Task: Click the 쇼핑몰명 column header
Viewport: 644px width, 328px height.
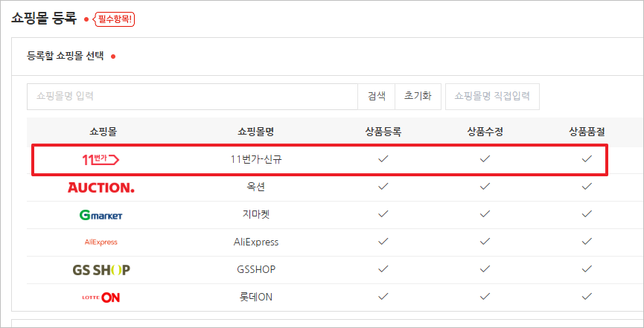Action: tap(256, 132)
